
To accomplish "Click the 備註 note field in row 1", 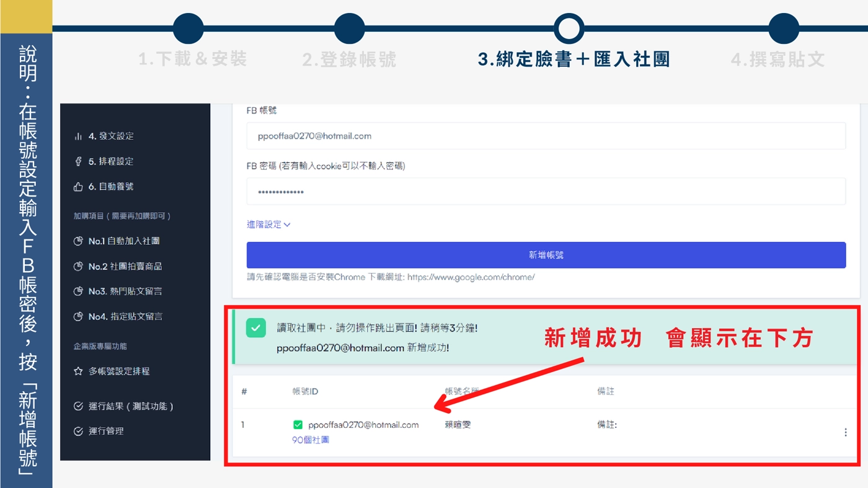I will [x=607, y=425].
